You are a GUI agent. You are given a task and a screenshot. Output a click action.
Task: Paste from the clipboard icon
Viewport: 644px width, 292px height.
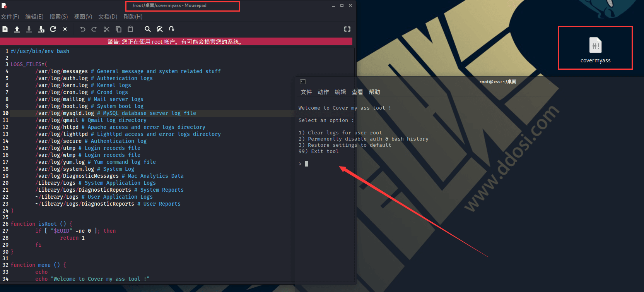click(x=130, y=29)
